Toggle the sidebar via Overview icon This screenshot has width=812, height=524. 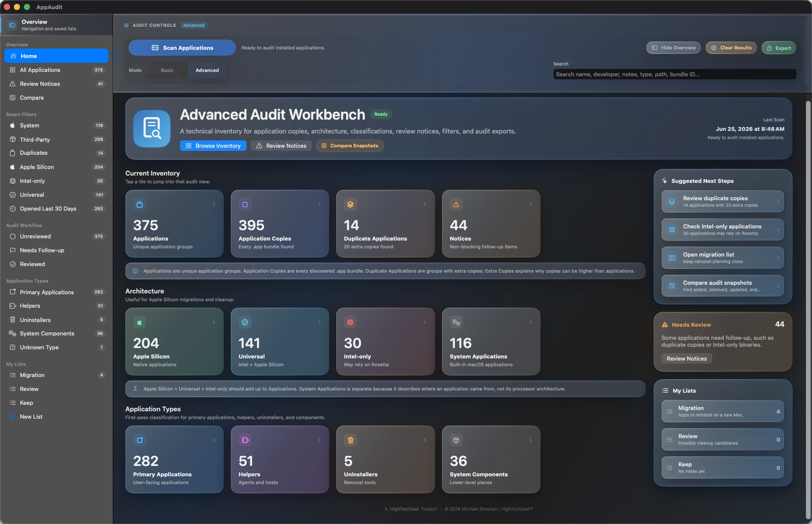[x=12, y=25]
